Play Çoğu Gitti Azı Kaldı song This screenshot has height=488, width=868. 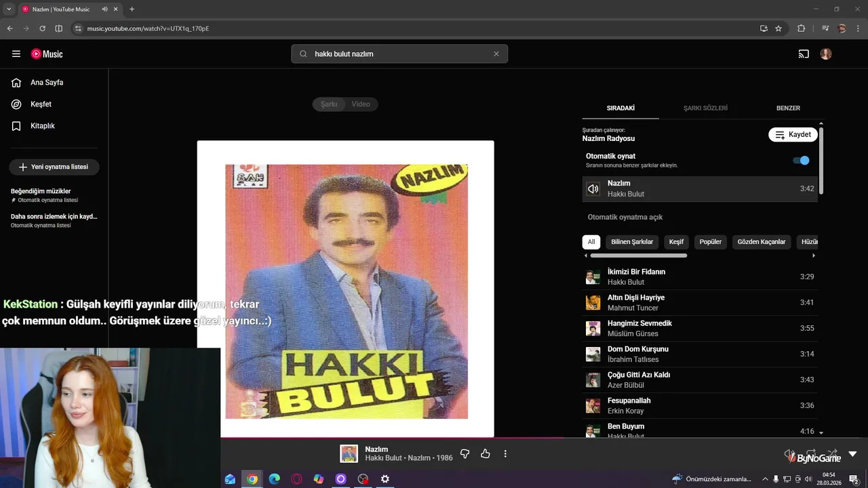click(700, 380)
